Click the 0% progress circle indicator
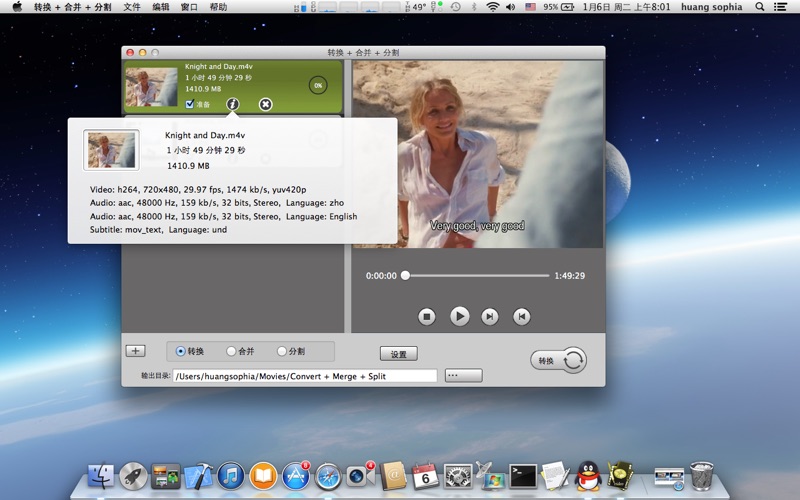 (318, 85)
